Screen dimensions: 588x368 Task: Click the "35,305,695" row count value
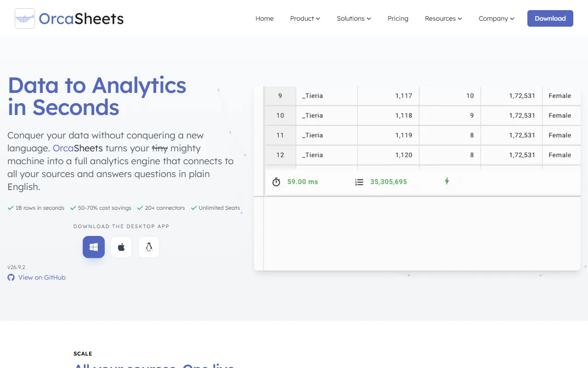389,182
